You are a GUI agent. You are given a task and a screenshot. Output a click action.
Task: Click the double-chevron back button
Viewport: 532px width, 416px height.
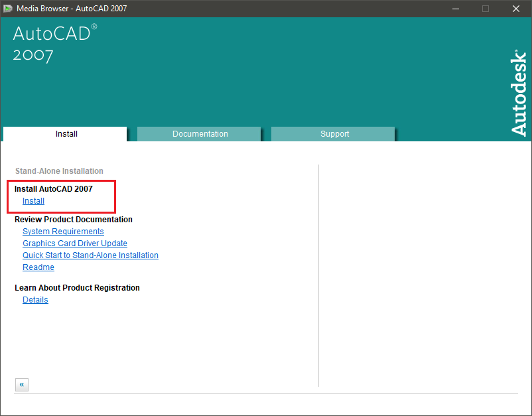tap(22, 385)
